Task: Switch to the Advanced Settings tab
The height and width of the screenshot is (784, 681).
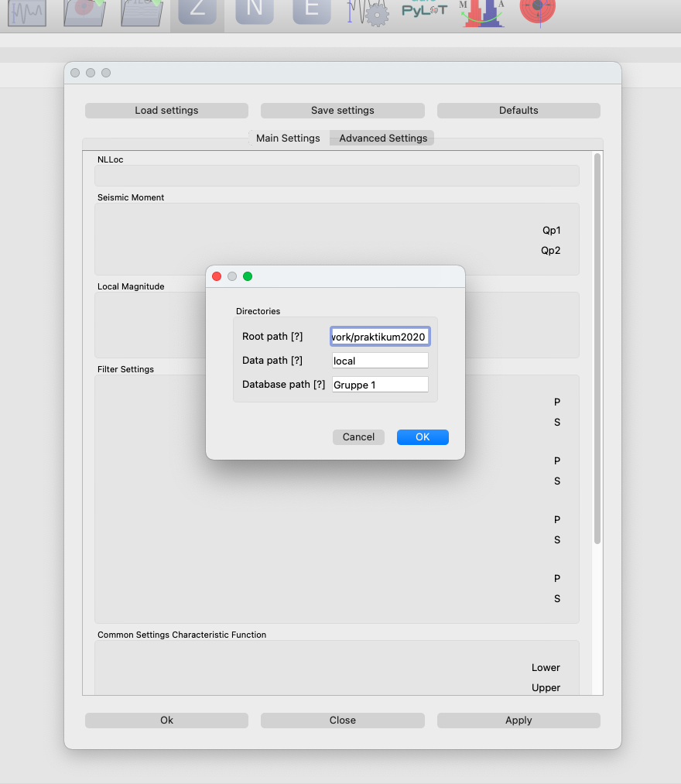Action: coord(383,138)
